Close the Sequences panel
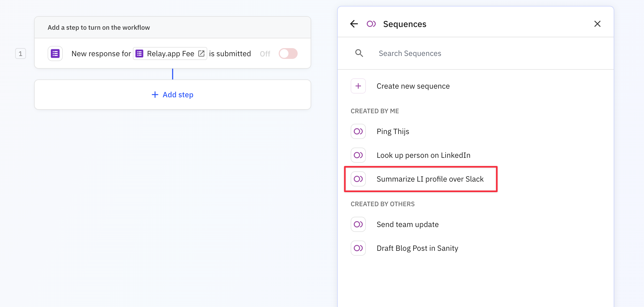 tap(597, 24)
